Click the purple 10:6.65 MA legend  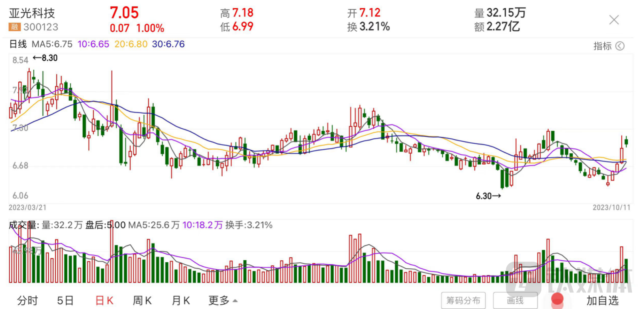pos(93,44)
